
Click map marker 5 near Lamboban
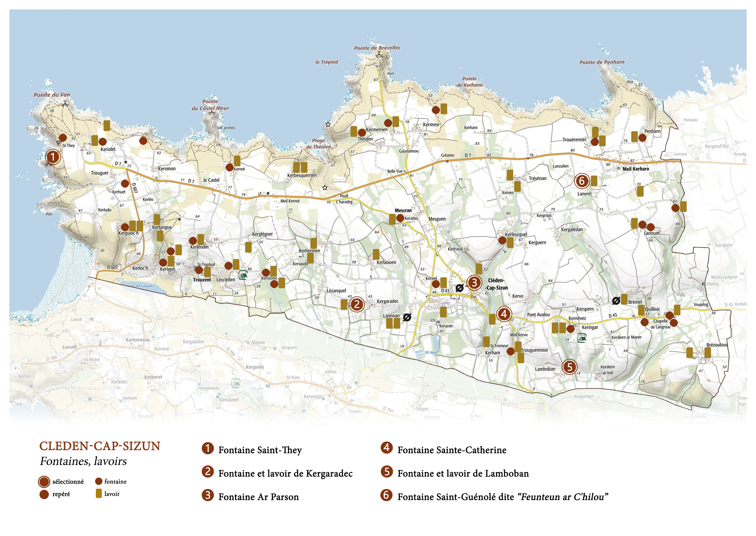[569, 367]
